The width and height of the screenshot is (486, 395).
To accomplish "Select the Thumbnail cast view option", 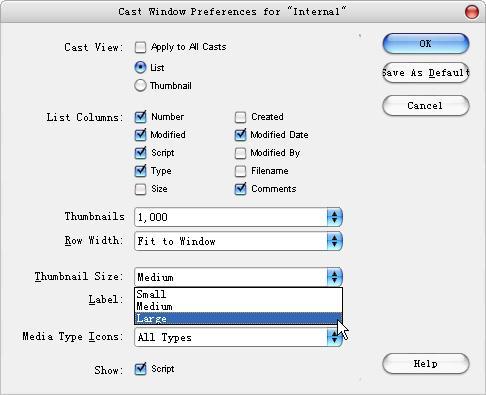I will tap(140, 86).
